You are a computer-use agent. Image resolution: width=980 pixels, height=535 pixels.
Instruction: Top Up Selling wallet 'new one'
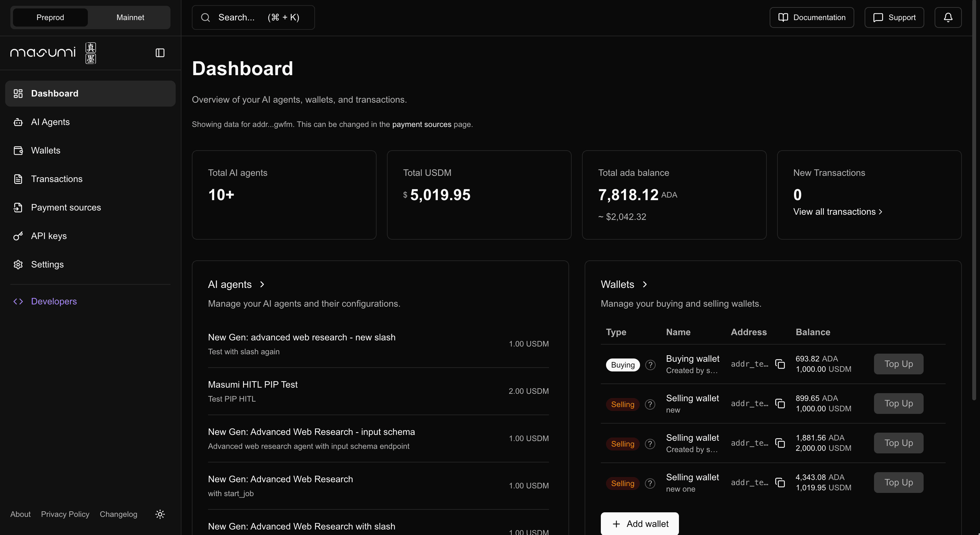[x=898, y=483]
